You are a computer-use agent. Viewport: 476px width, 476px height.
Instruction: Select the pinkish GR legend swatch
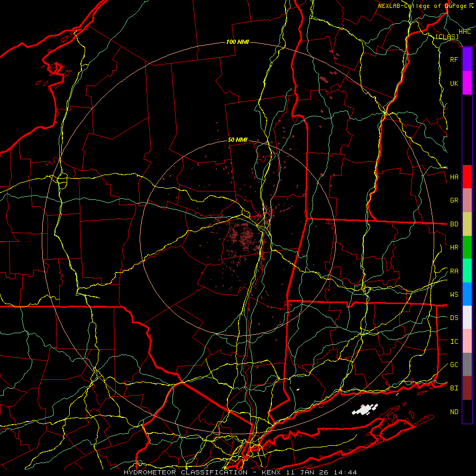tap(467, 200)
